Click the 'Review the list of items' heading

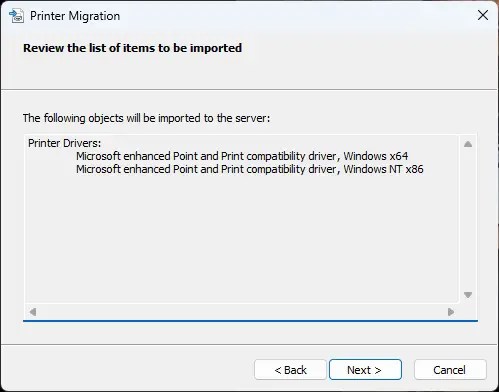tap(132, 48)
